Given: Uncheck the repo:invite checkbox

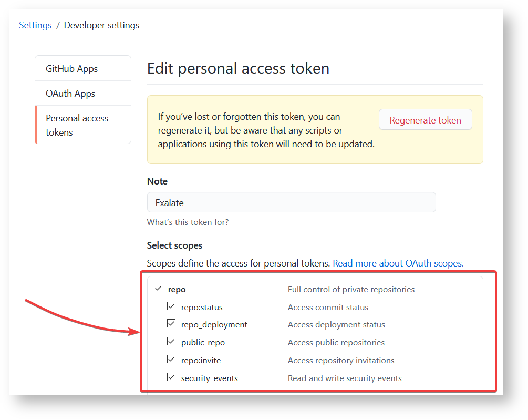Looking at the screenshot, I should (x=171, y=360).
